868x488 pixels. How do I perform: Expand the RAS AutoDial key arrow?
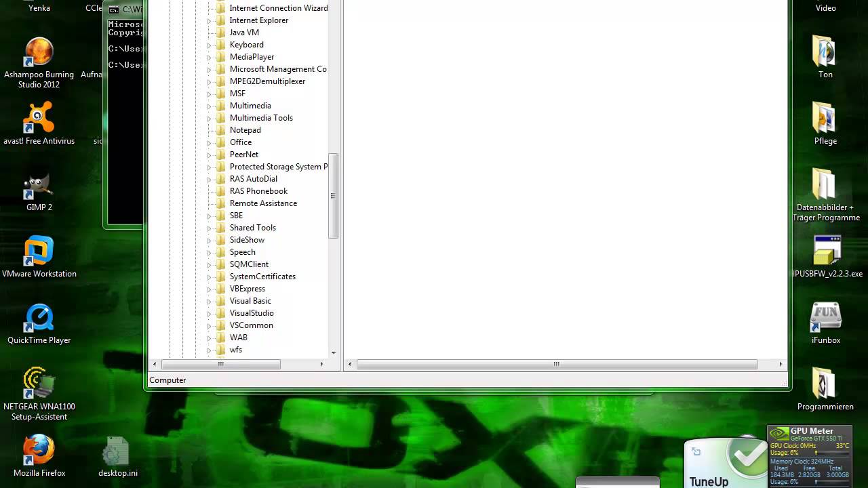coord(209,180)
